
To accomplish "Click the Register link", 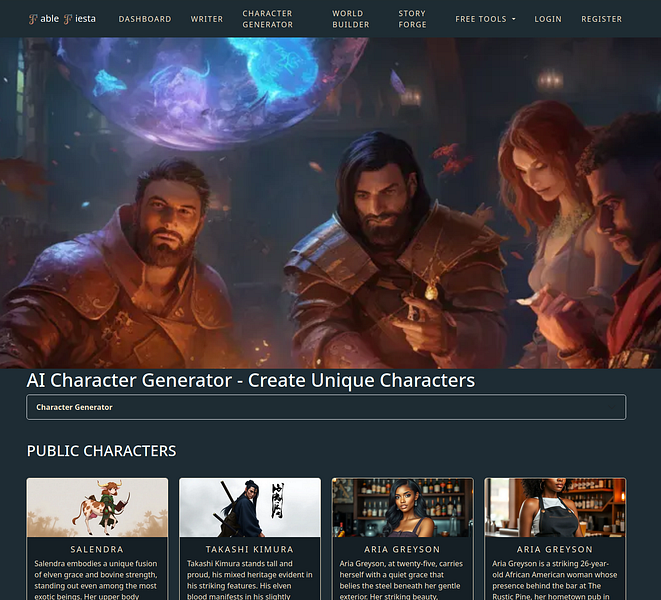I will pyautogui.click(x=602, y=19).
